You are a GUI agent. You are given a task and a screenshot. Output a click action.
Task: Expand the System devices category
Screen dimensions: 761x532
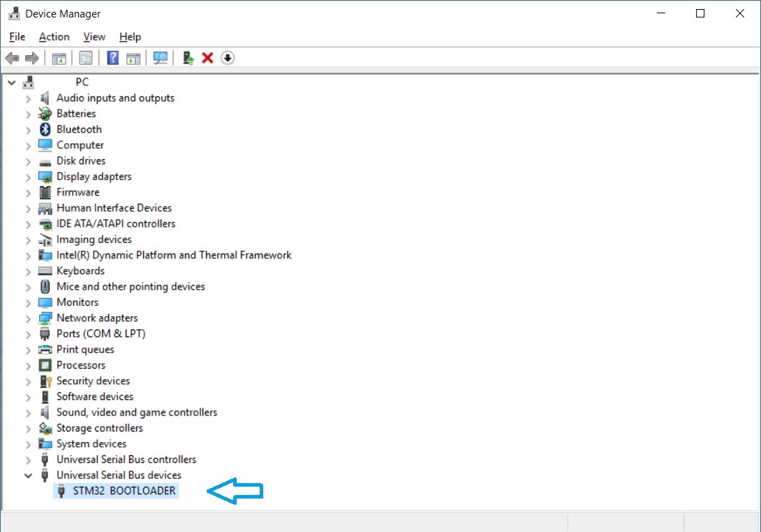coord(28,444)
